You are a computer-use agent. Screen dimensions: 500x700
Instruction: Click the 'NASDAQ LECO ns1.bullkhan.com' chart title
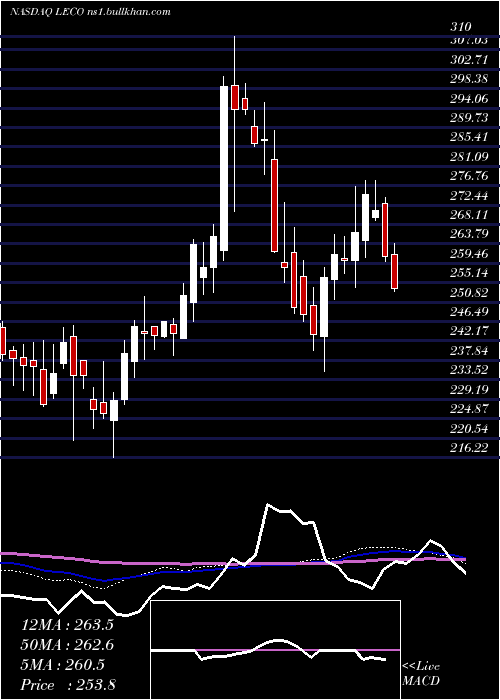point(90,12)
